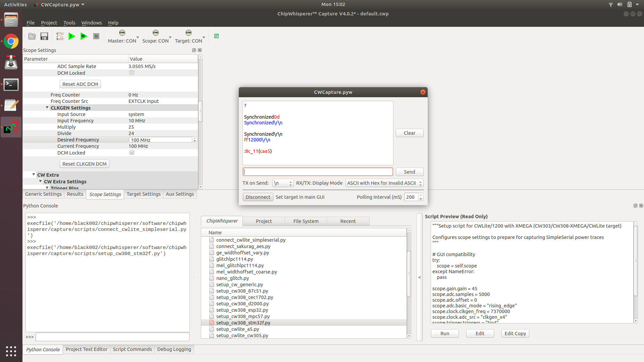Click Send in the terminal dialog
The image size is (644, 362).
pyautogui.click(x=410, y=172)
